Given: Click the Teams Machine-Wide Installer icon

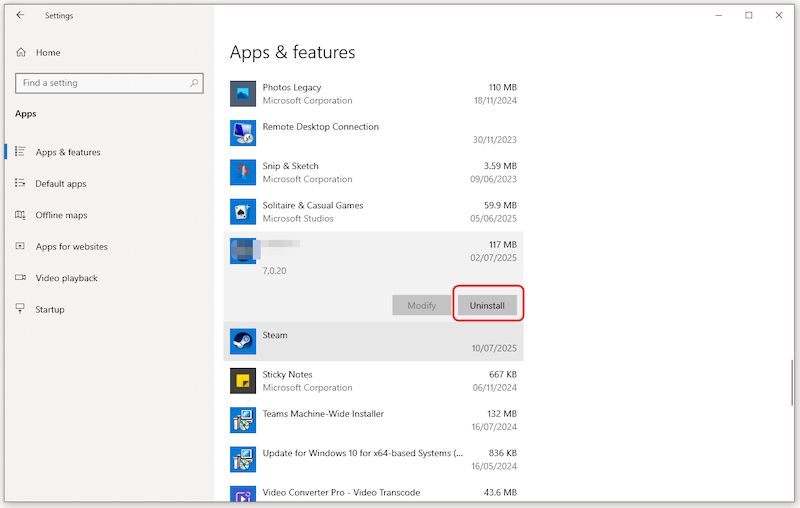Looking at the screenshot, I should [x=243, y=419].
